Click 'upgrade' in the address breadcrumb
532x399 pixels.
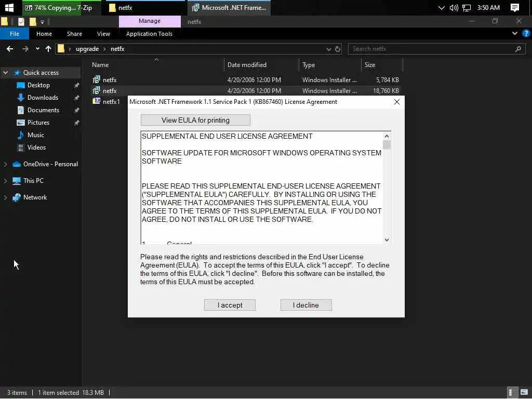[x=87, y=49]
